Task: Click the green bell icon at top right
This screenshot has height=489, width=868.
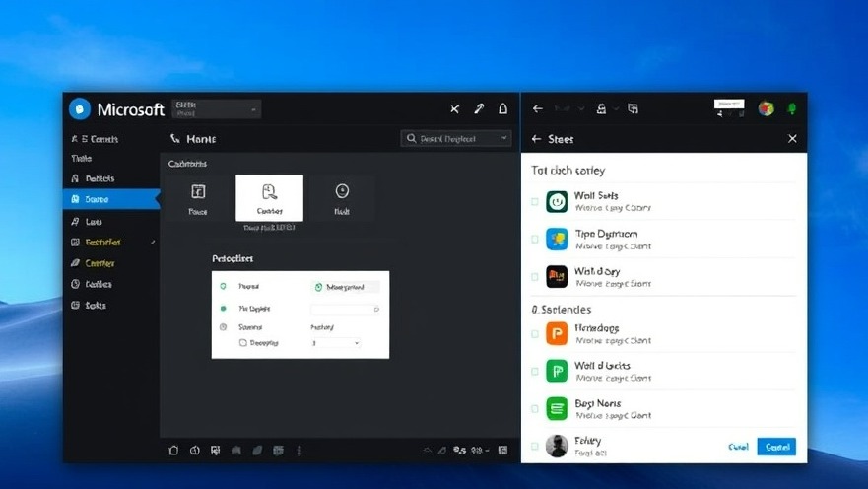Action: (x=791, y=108)
